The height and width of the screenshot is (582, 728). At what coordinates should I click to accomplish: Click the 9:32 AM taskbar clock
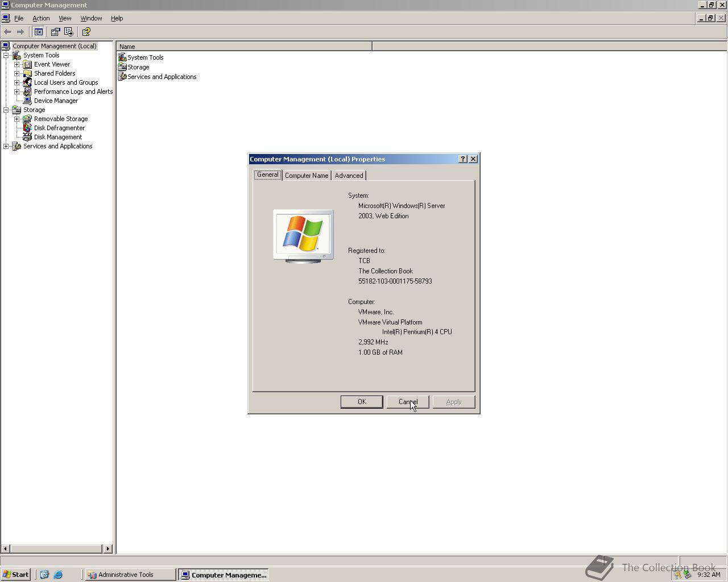[709, 575]
